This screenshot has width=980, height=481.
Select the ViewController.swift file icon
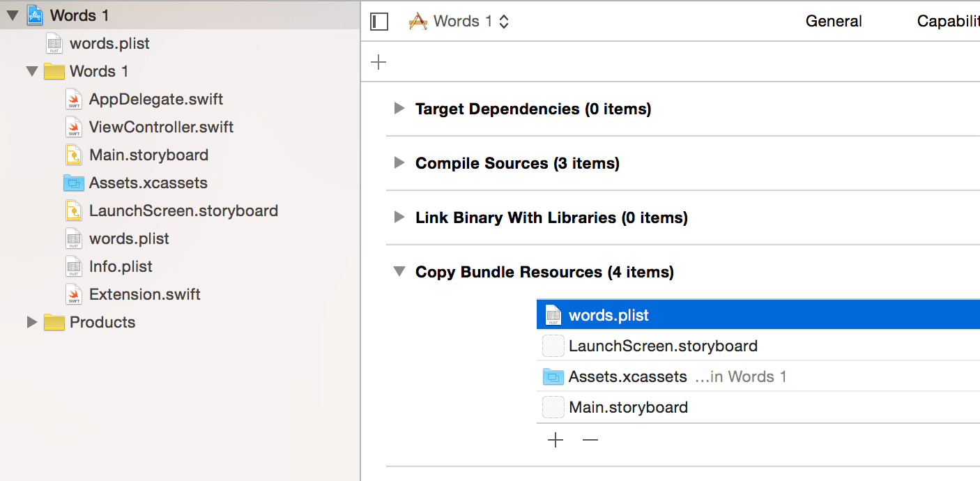click(73, 127)
